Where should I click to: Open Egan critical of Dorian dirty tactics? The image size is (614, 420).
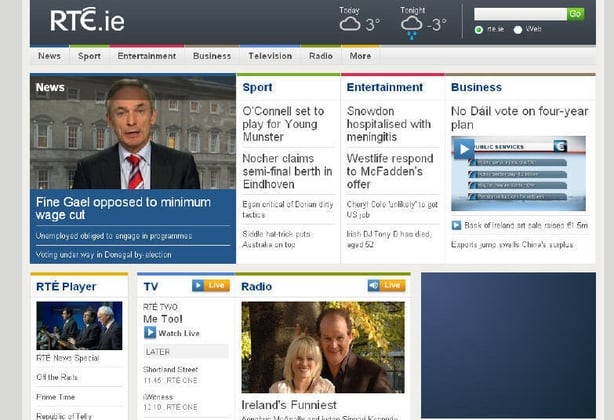[x=288, y=209]
